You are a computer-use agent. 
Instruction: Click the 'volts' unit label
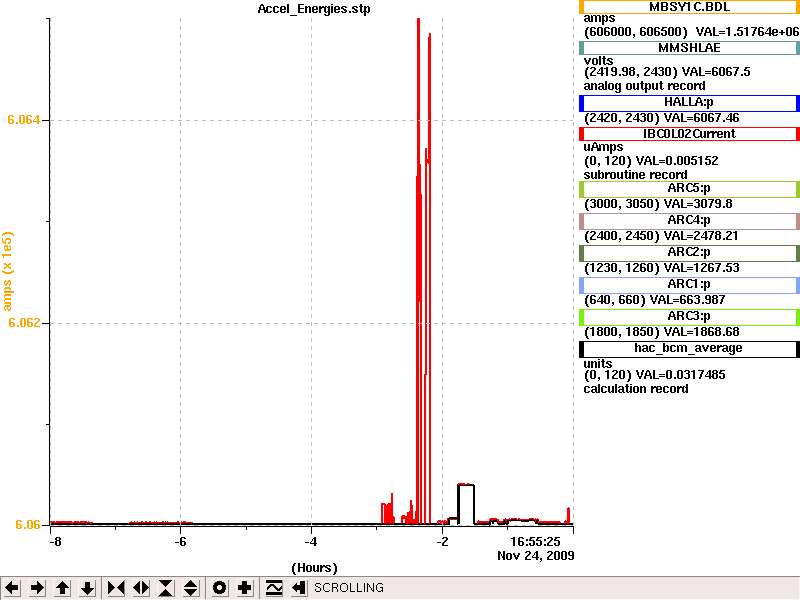coord(598,61)
